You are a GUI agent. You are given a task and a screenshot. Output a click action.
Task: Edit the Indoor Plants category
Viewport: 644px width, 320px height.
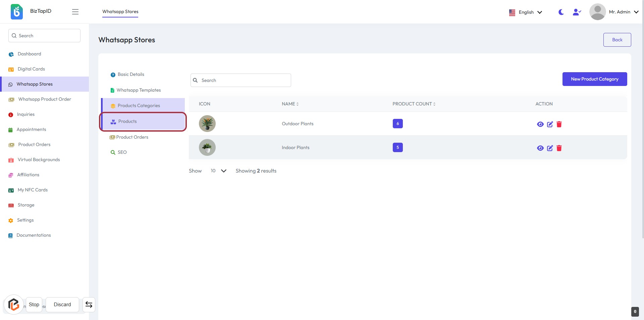pos(550,148)
